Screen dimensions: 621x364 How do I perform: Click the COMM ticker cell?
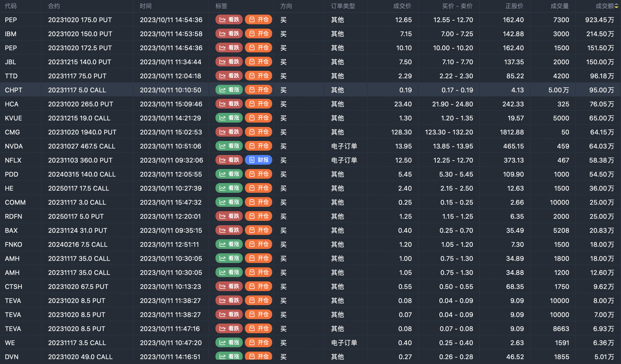coord(15,202)
